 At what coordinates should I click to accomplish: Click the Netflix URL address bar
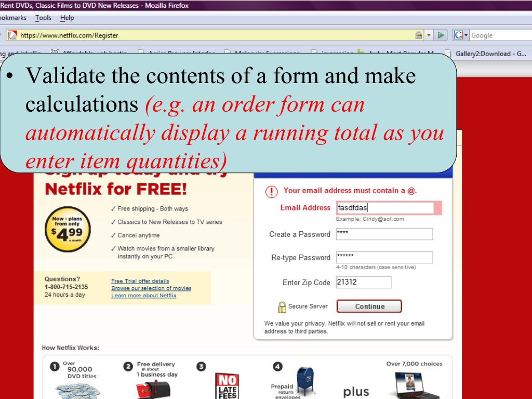click(214, 35)
